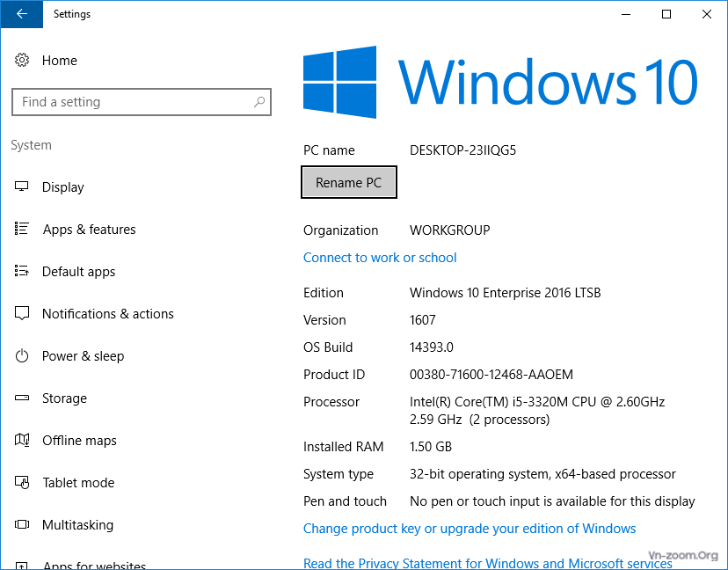The height and width of the screenshot is (570, 728).
Task: Click the System section heading
Action: click(31, 145)
